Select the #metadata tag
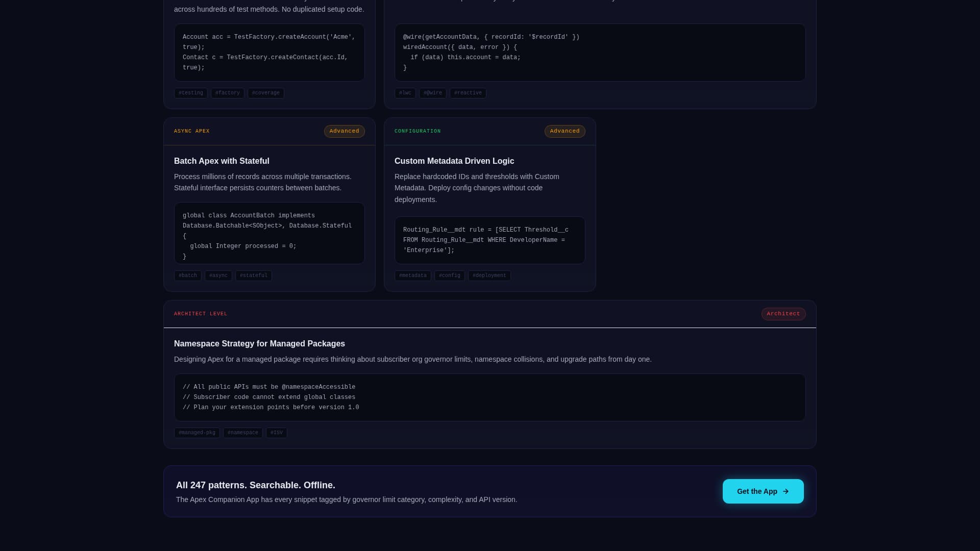This screenshot has height=551, width=980. point(412,275)
